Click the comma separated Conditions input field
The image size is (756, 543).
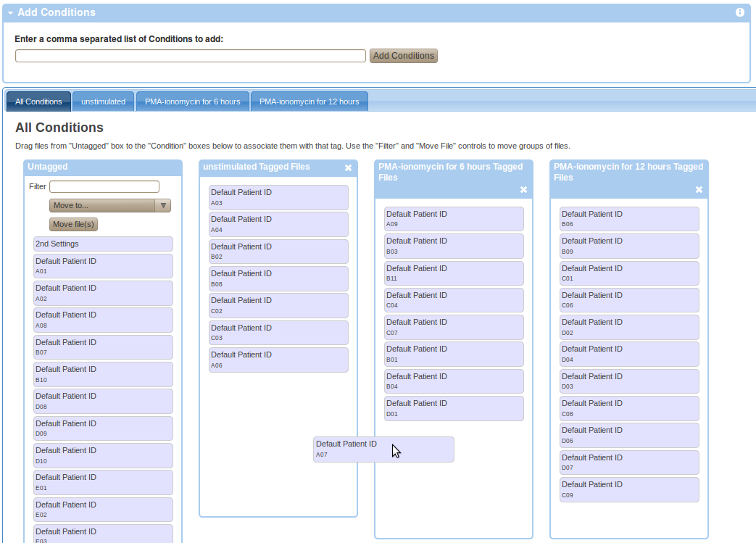click(190, 55)
